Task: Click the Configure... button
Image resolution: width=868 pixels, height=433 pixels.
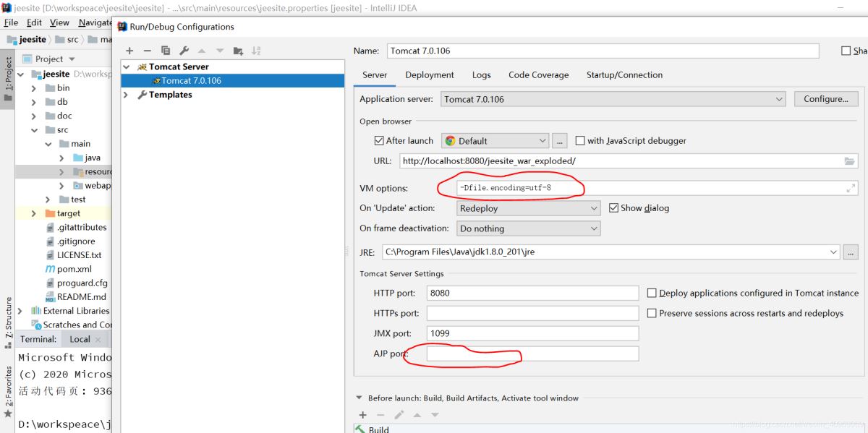Action: pyautogui.click(x=825, y=99)
